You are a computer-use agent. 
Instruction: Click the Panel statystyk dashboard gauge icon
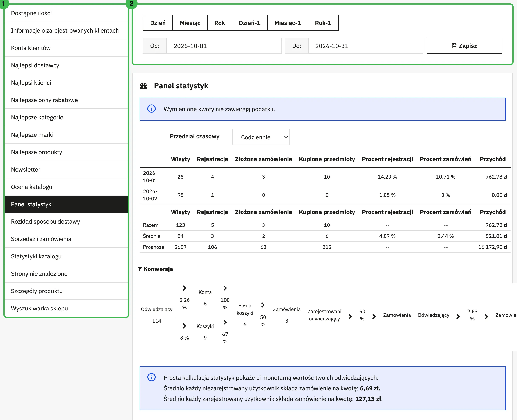[143, 86]
